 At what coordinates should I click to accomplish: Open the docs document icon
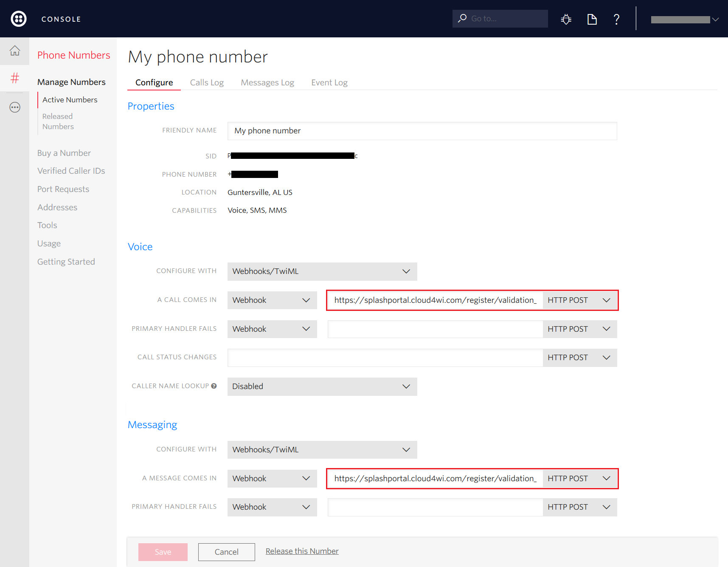click(x=592, y=19)
